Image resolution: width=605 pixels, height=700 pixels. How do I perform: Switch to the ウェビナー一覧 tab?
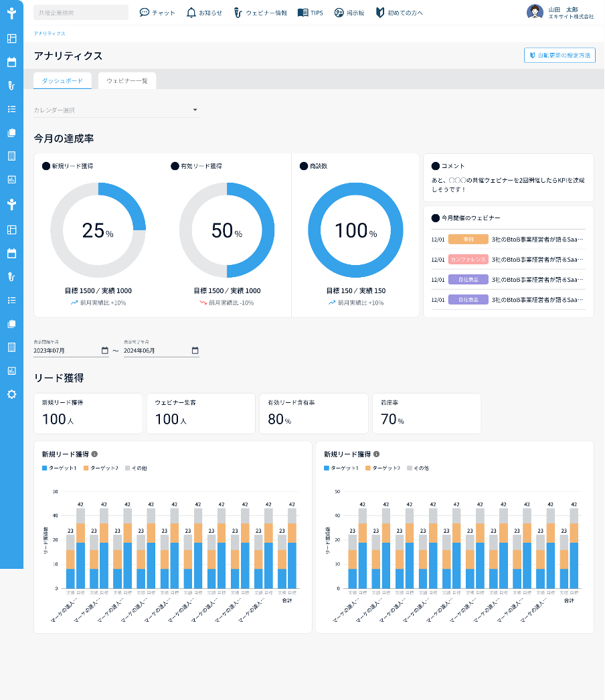[x=127, y=81]
